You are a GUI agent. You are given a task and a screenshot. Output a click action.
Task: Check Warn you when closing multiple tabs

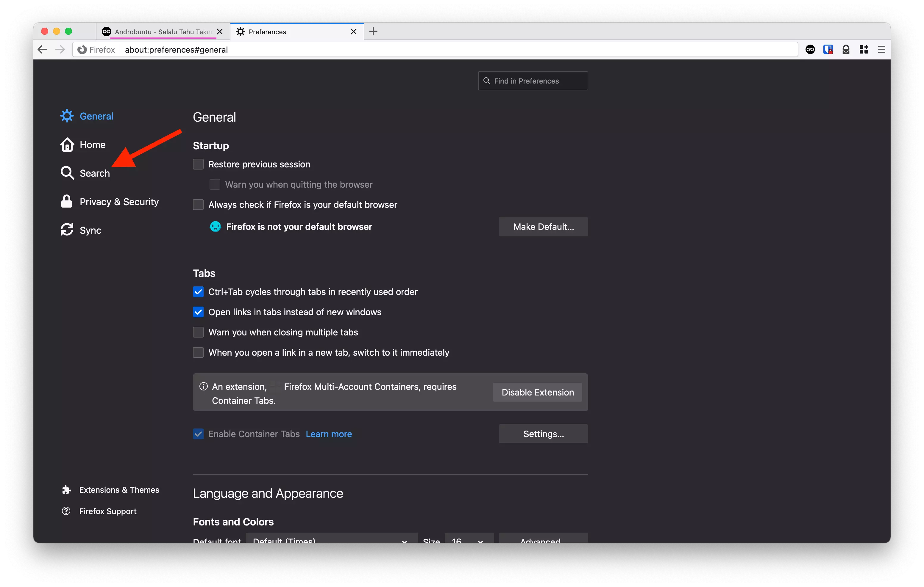pyautogui.click(x=198, y=332)
